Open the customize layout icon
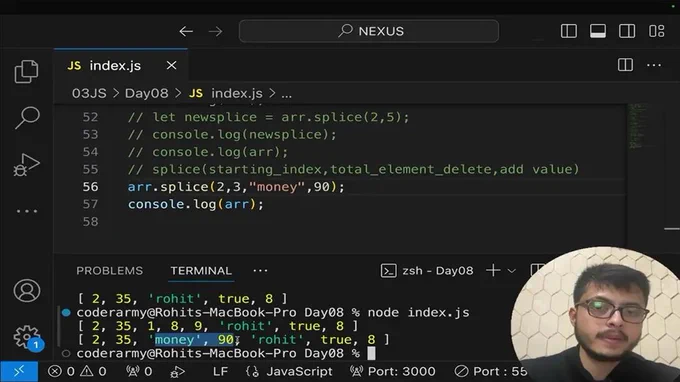The height and width of the screenshot is (382, 680). [657, 31]
